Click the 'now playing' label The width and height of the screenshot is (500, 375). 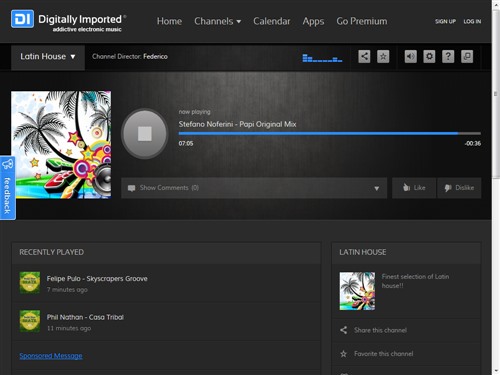(x=194, y=112)
